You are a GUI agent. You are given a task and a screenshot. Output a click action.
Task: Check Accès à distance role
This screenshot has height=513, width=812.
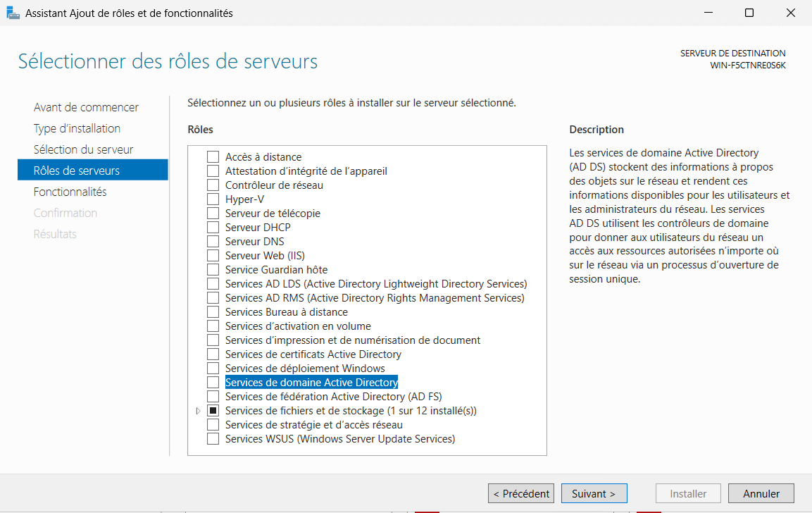pyautogui.click(x=213, y=157)
